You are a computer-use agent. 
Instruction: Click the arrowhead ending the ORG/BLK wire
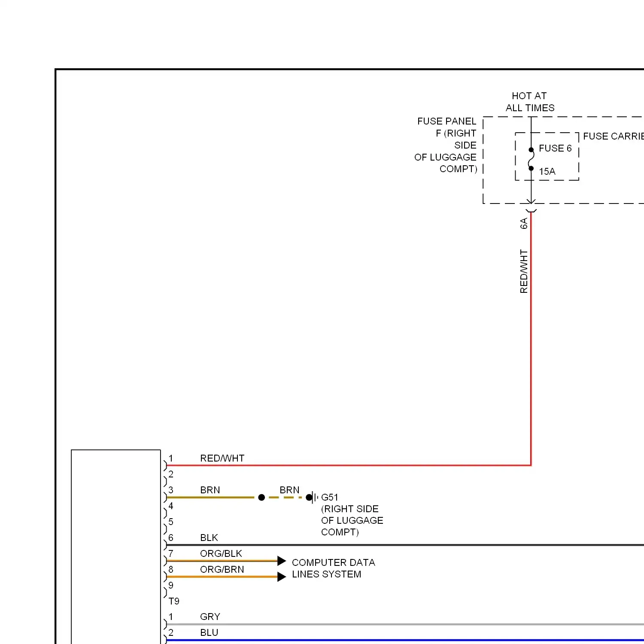coord(282,561)
